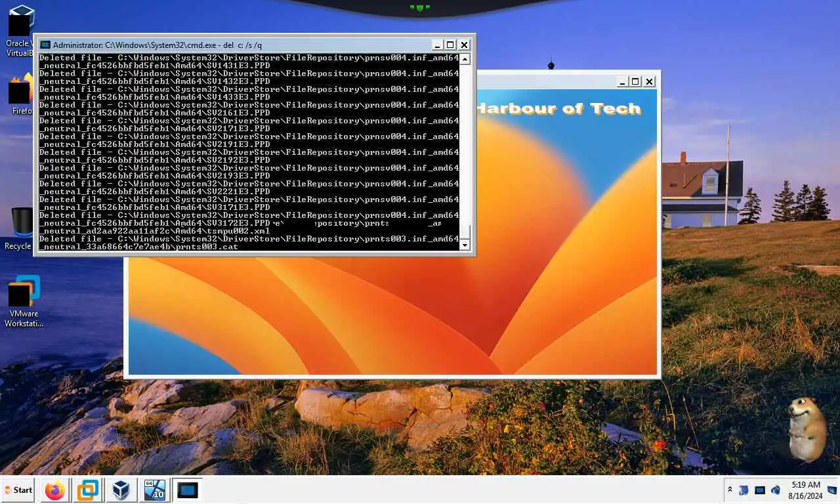Select the Firefox desktop shortcut
This screenshot has width=840, height=504.
coord(21,93)
